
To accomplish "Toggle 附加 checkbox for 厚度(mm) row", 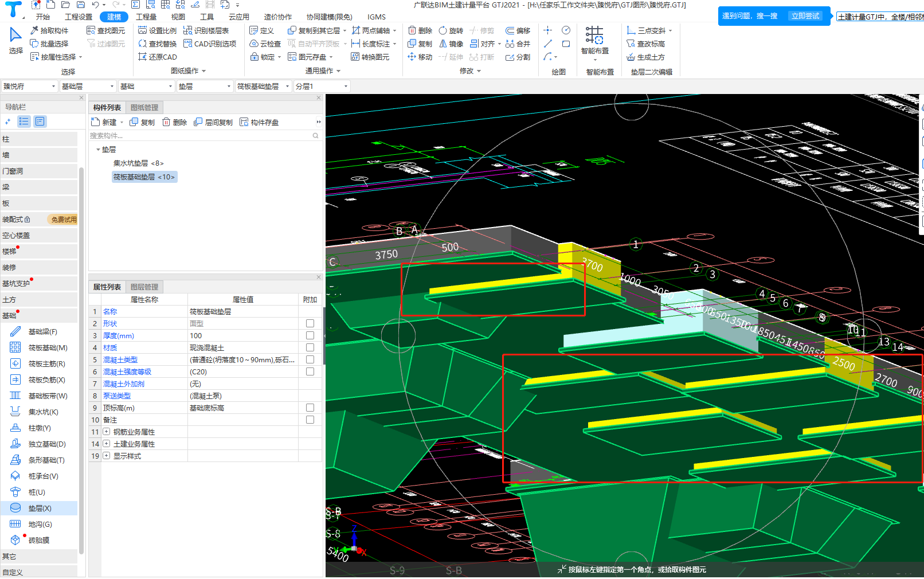I will click(310, 335).
